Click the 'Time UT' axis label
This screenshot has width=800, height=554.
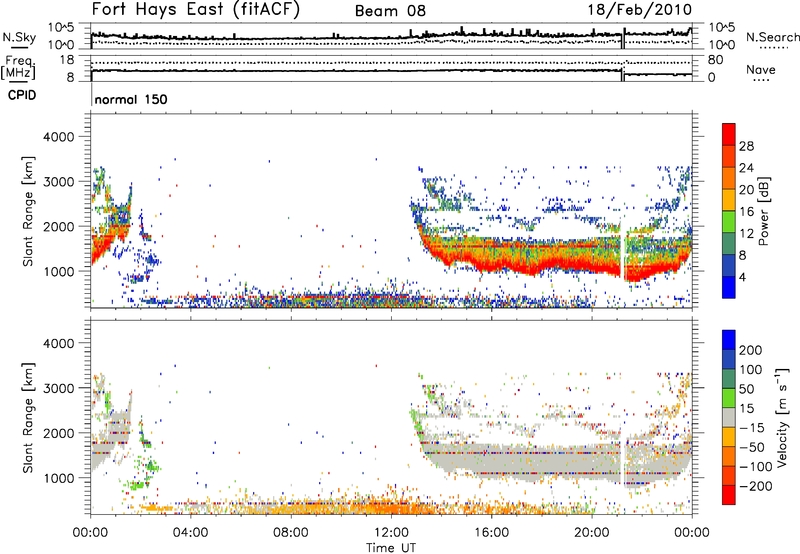coord(391,548)
